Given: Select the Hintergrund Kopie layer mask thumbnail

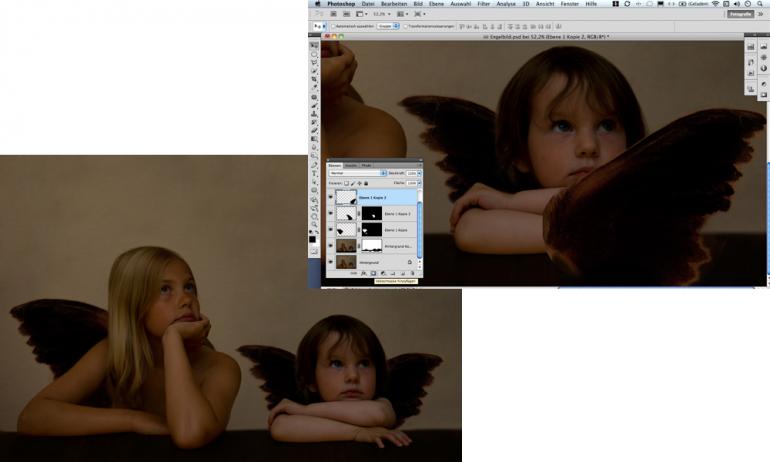Looking at the screenshot, I should pyautogui.click(x=372, y=245).
